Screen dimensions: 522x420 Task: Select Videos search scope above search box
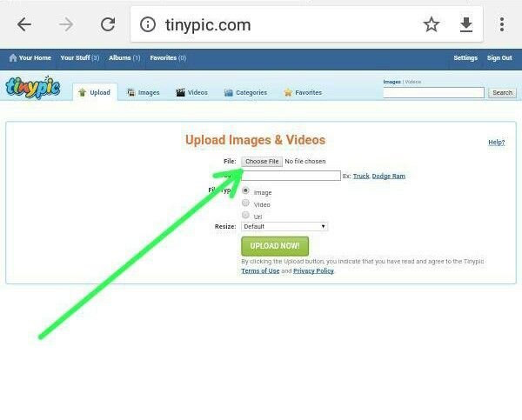(413, 82)
